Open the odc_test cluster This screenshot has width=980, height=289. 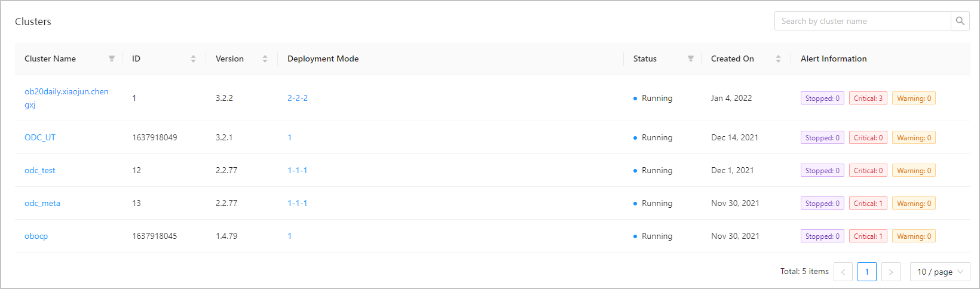click(40, 170)
